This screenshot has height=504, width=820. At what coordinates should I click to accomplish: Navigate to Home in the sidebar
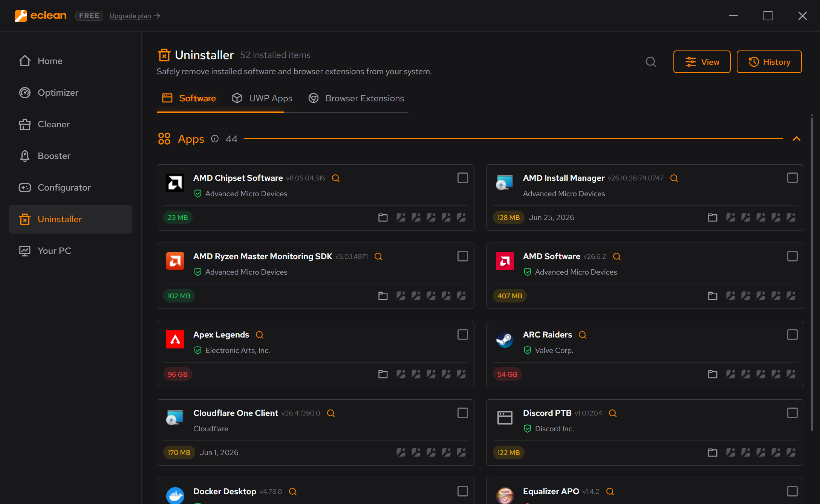point(70,61)
